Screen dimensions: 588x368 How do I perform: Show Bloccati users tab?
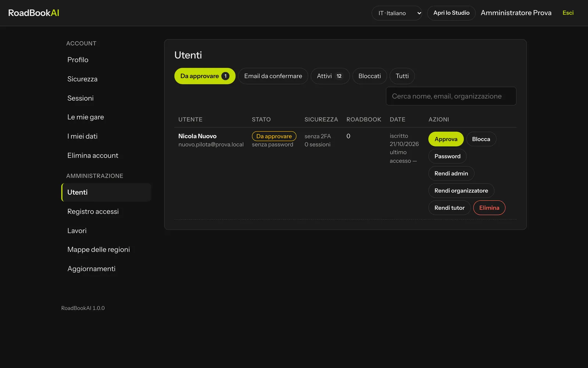[x=369, y=76]
